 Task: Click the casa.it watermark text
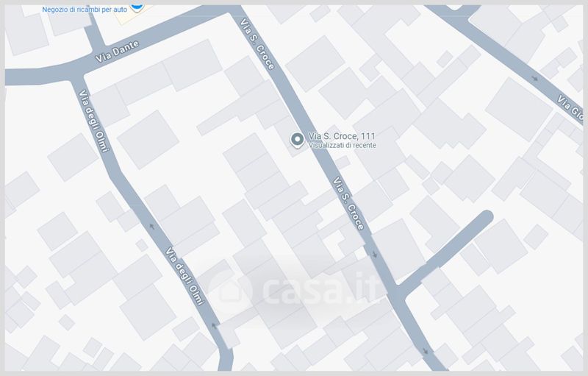point(321,289)
